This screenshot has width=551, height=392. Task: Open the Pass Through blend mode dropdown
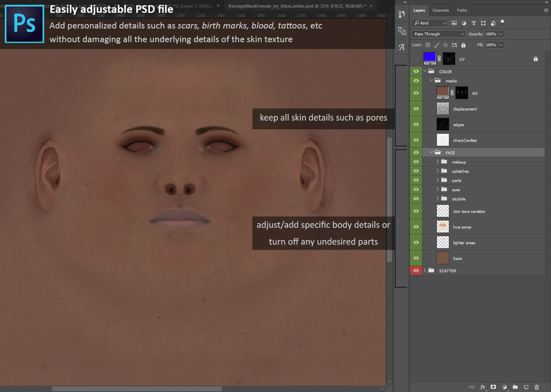click(438, 34)
